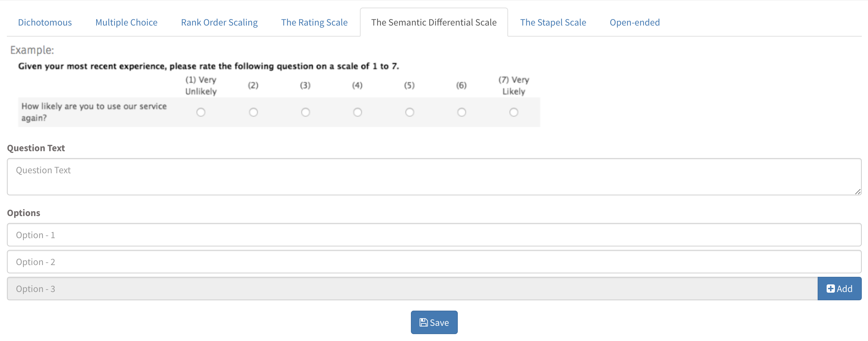The width and height of the screenshot is (868, 341).
Task: Select radio button under (4)
Action: (x=357, y=112)
